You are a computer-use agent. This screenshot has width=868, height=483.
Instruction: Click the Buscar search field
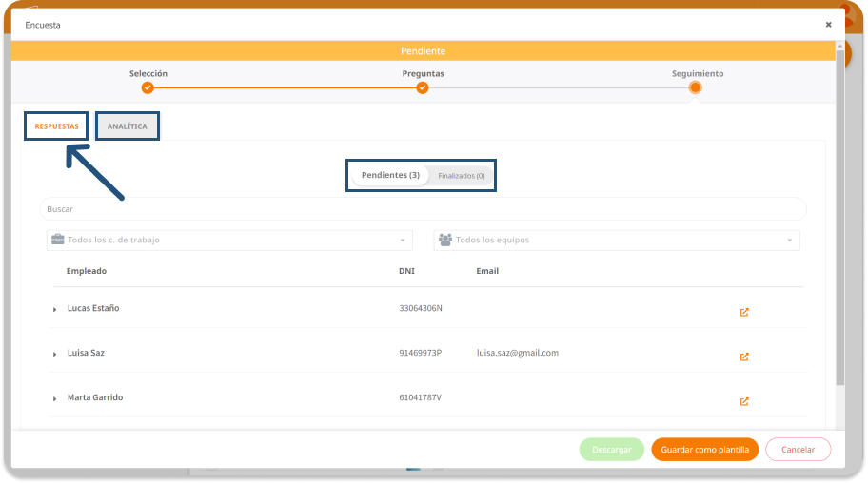(x=423, y=209)
